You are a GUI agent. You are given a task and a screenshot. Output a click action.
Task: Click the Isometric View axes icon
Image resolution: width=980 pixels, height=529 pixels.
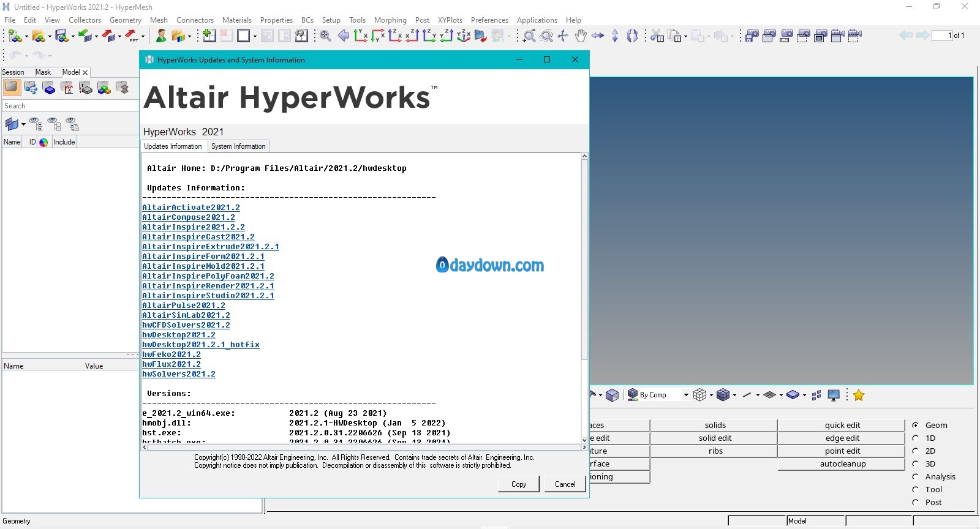464,36
